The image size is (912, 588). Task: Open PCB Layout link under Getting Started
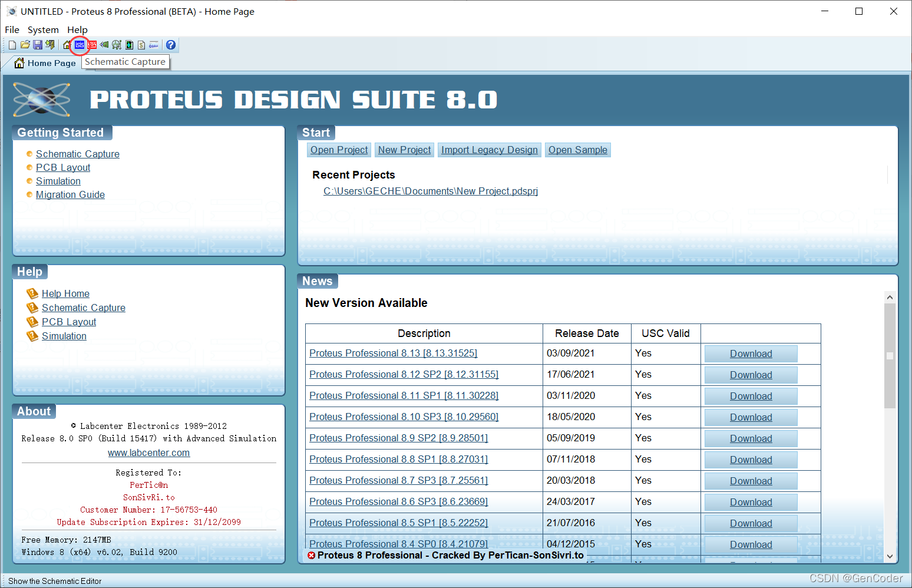click(x=63, y=167)
